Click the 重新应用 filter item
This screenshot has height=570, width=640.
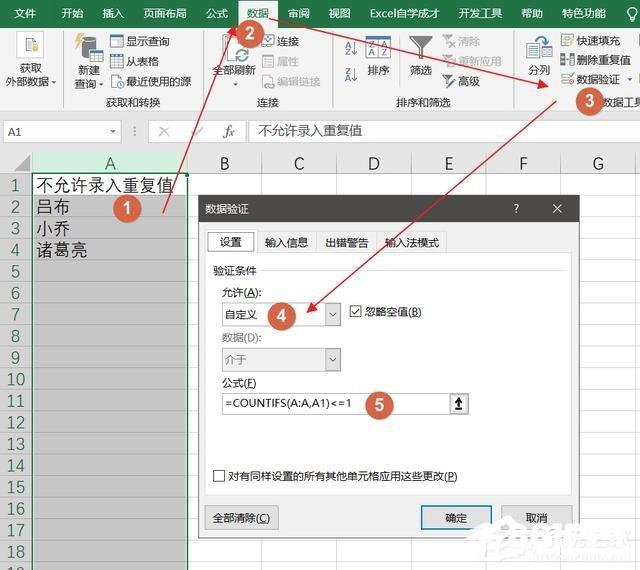coord(472,61)
